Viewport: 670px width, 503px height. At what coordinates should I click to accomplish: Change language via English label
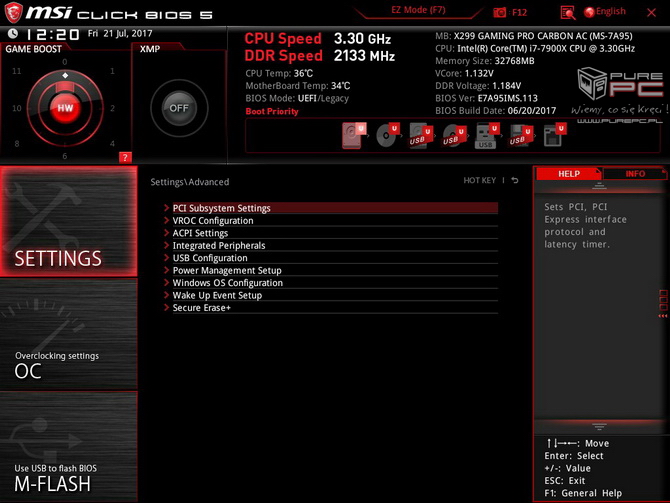coord(611,12)
